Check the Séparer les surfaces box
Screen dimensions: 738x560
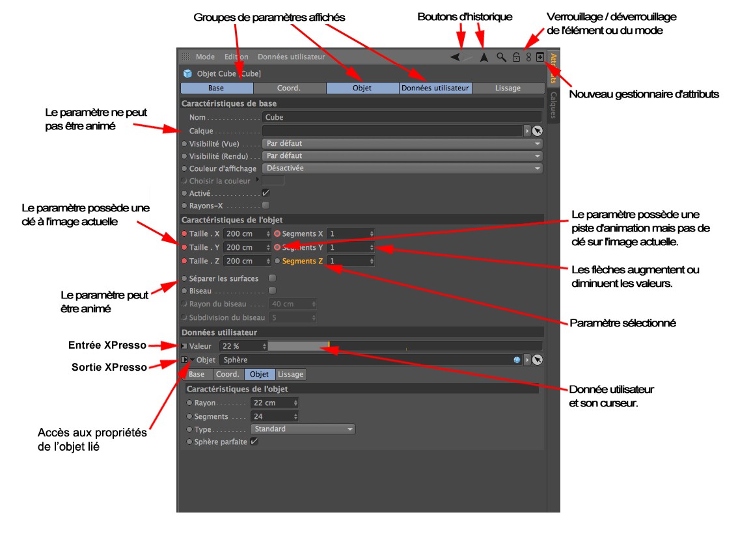[x=273, y=278]
